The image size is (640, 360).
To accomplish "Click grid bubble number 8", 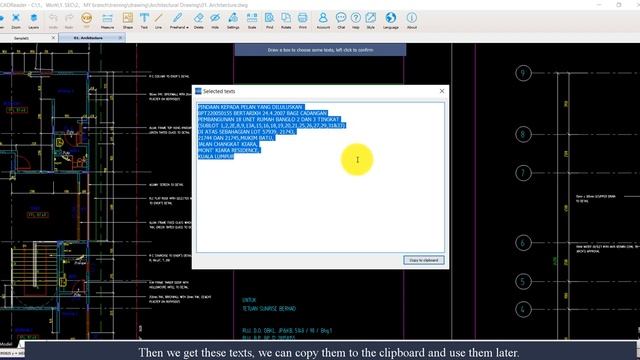I will click(x=523, y=134).
